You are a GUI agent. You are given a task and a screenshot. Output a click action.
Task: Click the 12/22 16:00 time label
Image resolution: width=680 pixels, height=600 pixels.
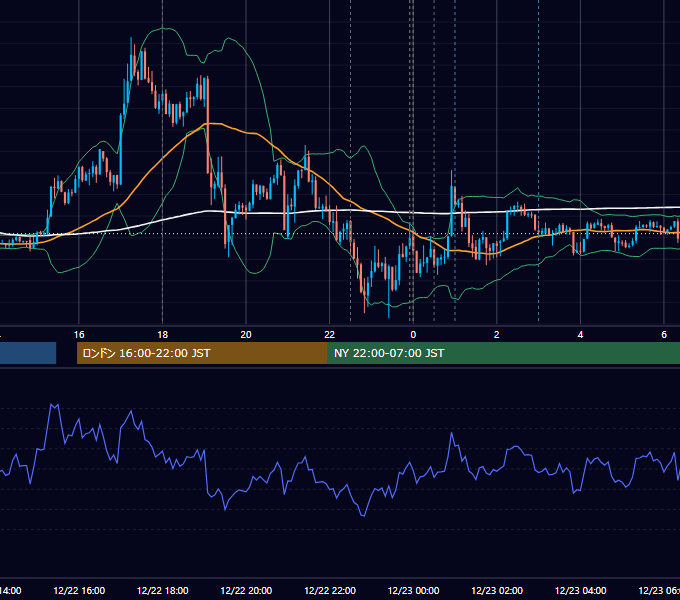[79, 590]
